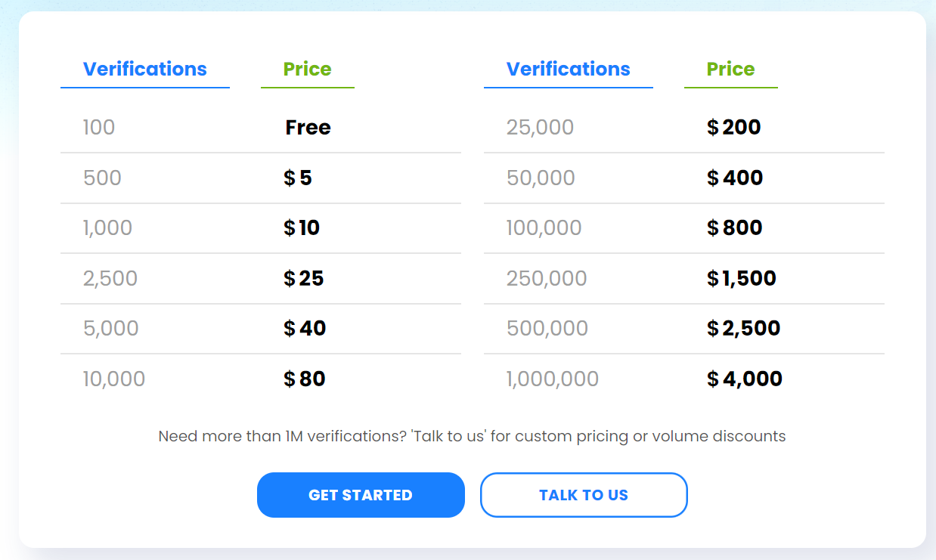Click the right Verifications column header

click(x=568, y=69)
